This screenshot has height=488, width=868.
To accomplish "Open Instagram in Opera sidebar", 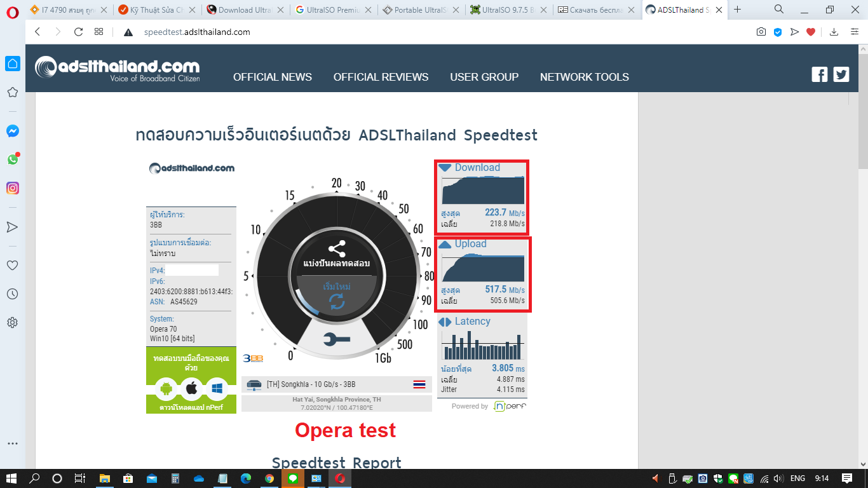I will [x=13, y=188].
